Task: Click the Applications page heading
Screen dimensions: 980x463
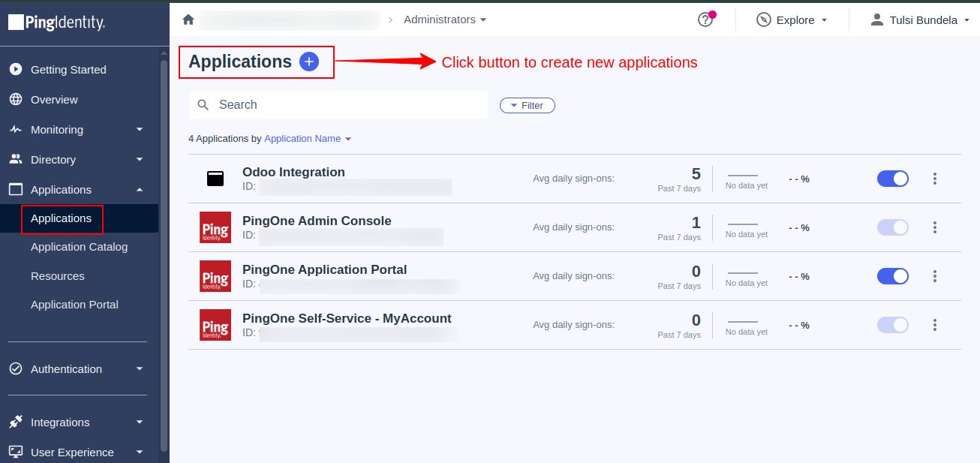Action: [240, 62]
